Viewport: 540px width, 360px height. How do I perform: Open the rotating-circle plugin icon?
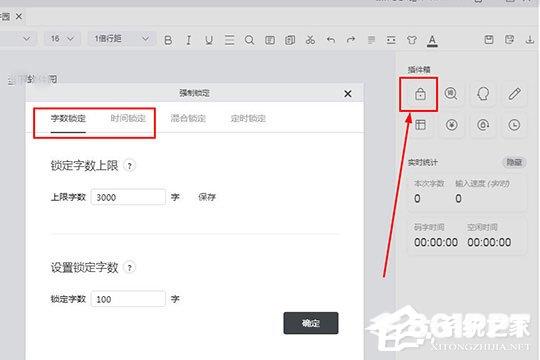(483, 125)
